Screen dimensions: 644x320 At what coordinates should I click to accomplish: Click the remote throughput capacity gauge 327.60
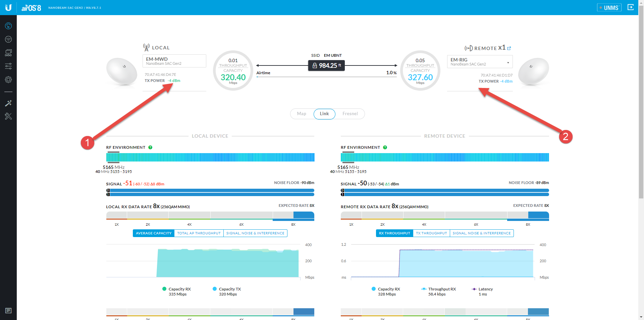tap(420, 71)
